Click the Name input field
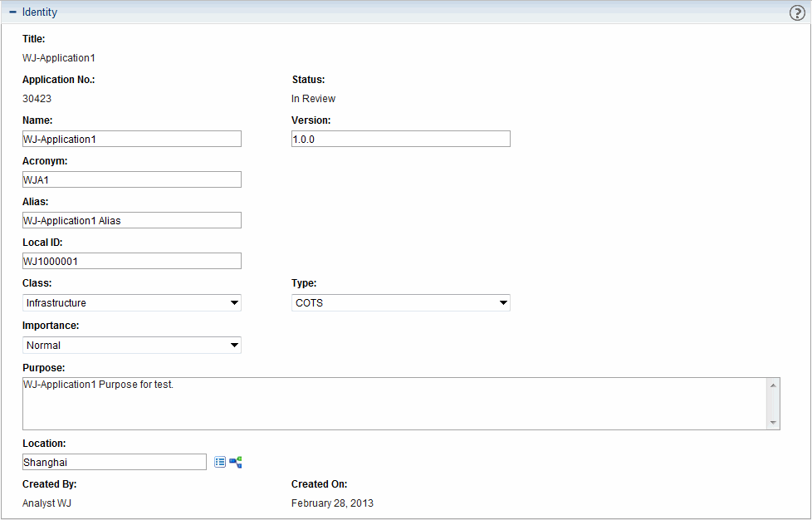 pos(132,140)
